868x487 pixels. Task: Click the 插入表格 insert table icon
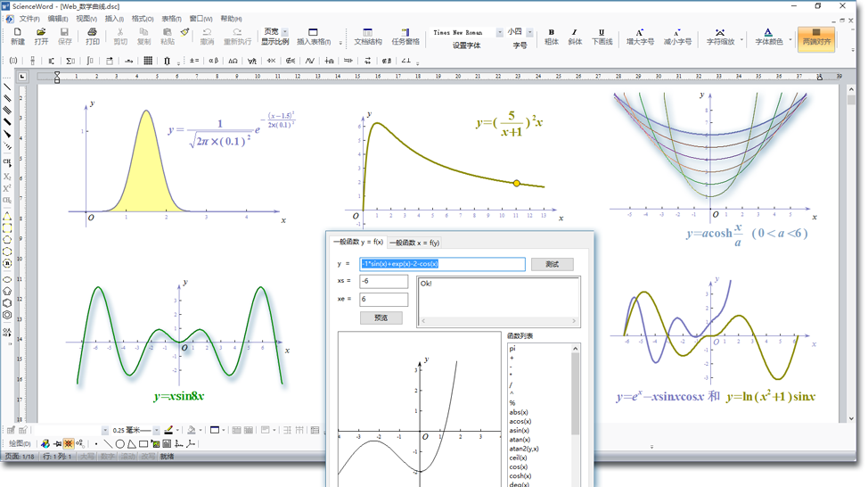point(313,36)
